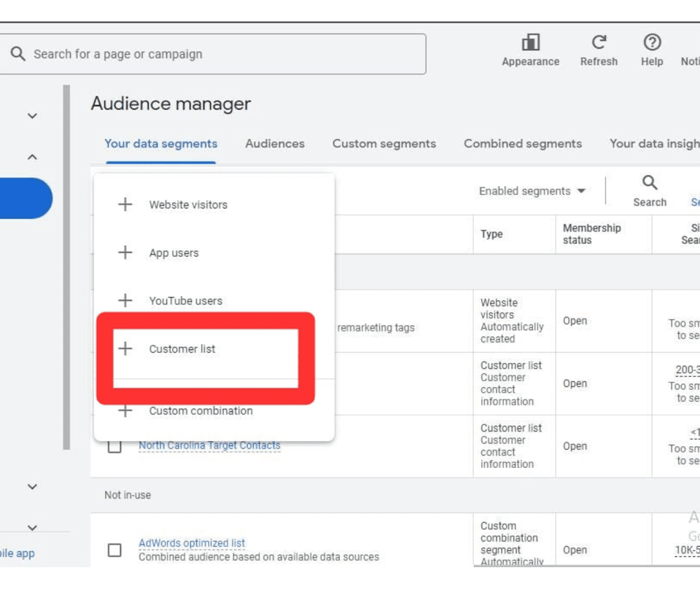
Task: Open the 'North Carolina Target Contacts' segment link
Action: coord(209,445)
